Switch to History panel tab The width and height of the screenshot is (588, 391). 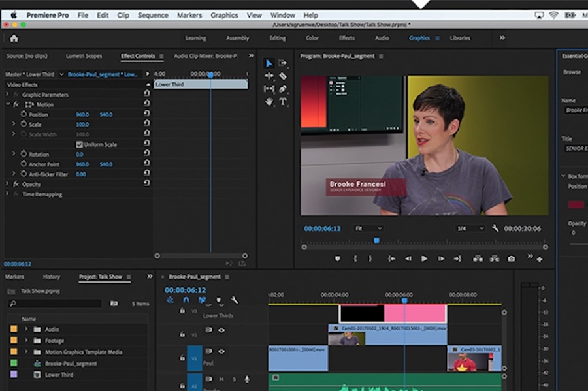(52, 277)
